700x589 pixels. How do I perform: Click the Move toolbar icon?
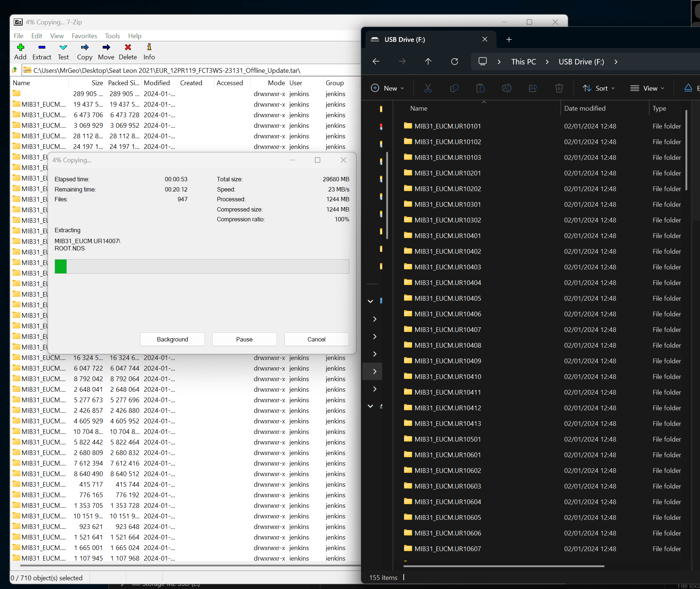[106, 48]
